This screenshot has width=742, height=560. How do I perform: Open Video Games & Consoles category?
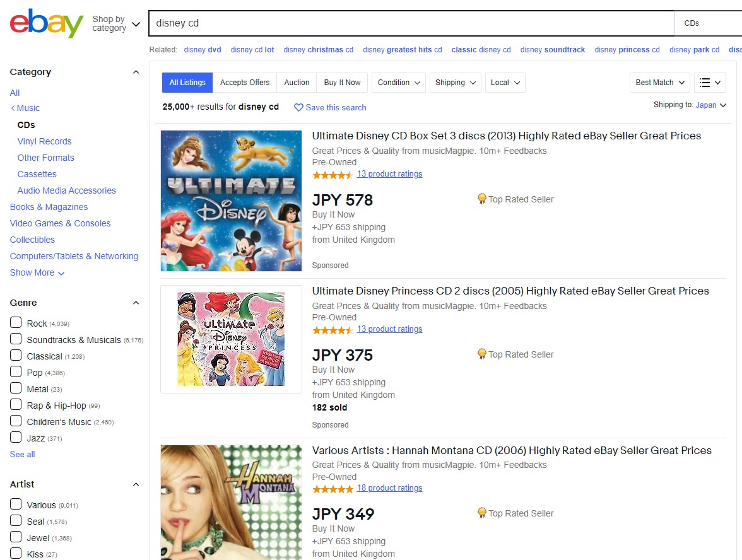(x=60, y=223)
